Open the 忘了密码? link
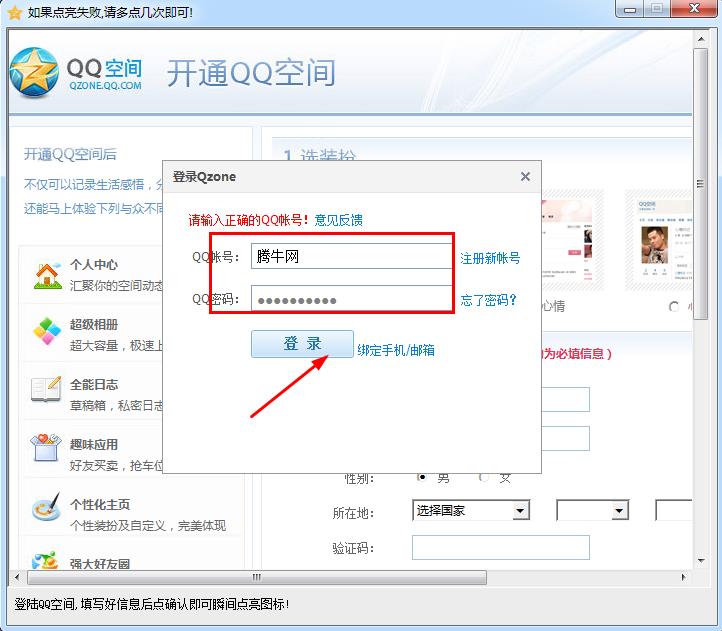The height and width of the screenshot is (631, 722). (x=488, y=300)
